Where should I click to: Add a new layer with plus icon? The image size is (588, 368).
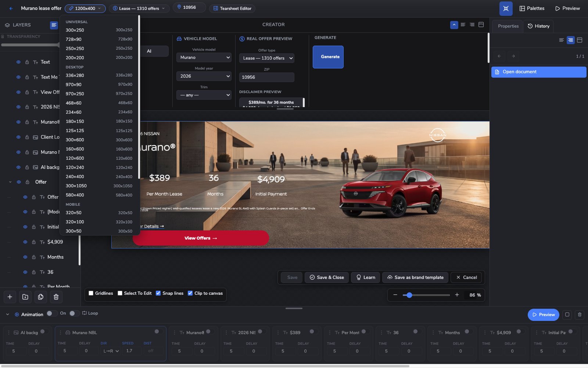pyautogui.click(x=10, y=297)
